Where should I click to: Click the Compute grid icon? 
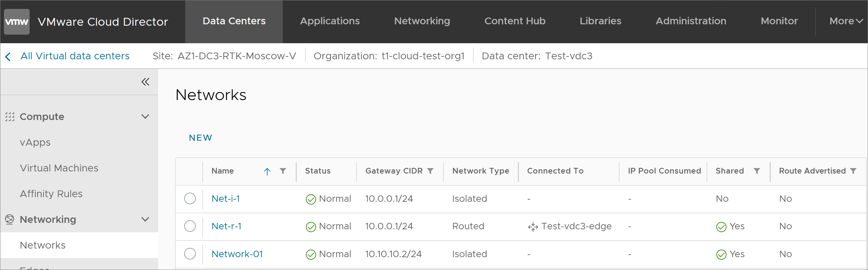tap(10, 117)
